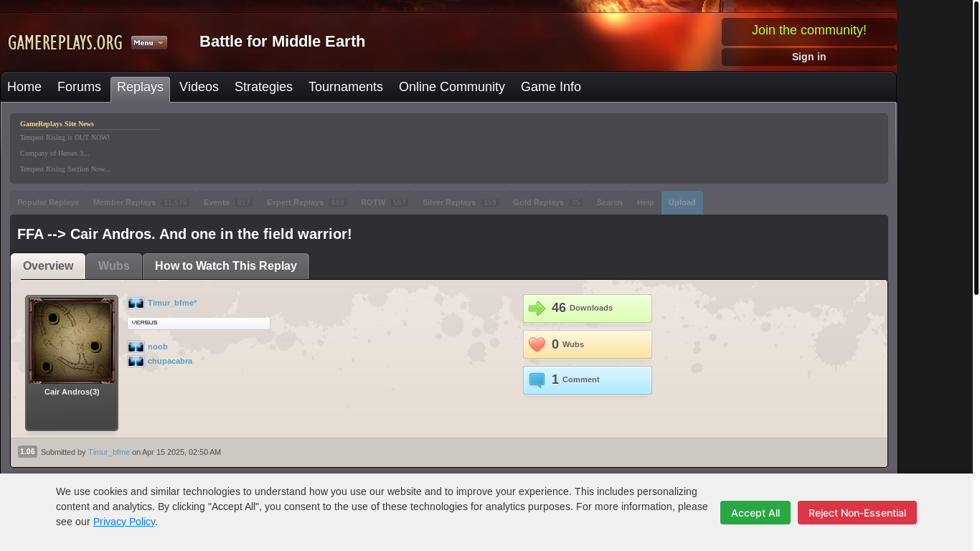Open Game Info menu item

point(551,88)
